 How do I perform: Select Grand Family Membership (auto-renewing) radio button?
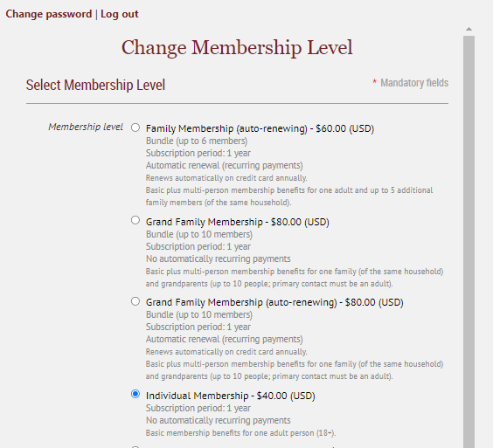click(x=135, y=301)
